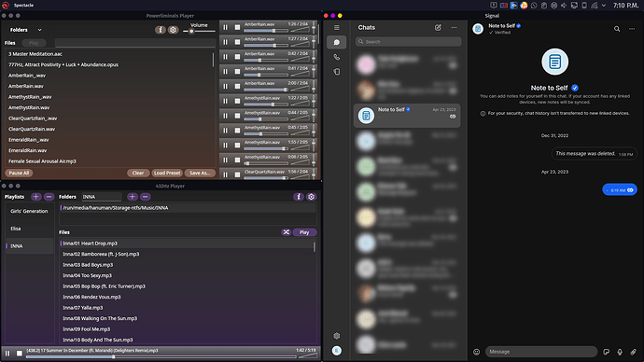This screenshot has height=362, width=644.
Task: Pause the AmethystRain.wav track at 1:22
Action: coord(225,101)
